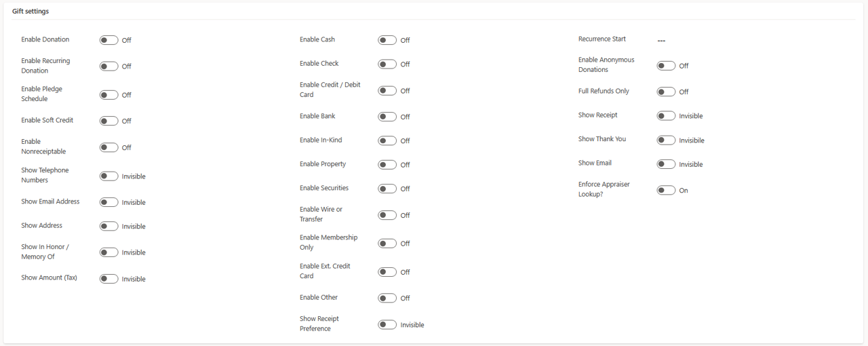Viewport: 868px width, 346px height.
Task: Turn on Enable Recurring Donation toggle
Action: pos(108,66)
